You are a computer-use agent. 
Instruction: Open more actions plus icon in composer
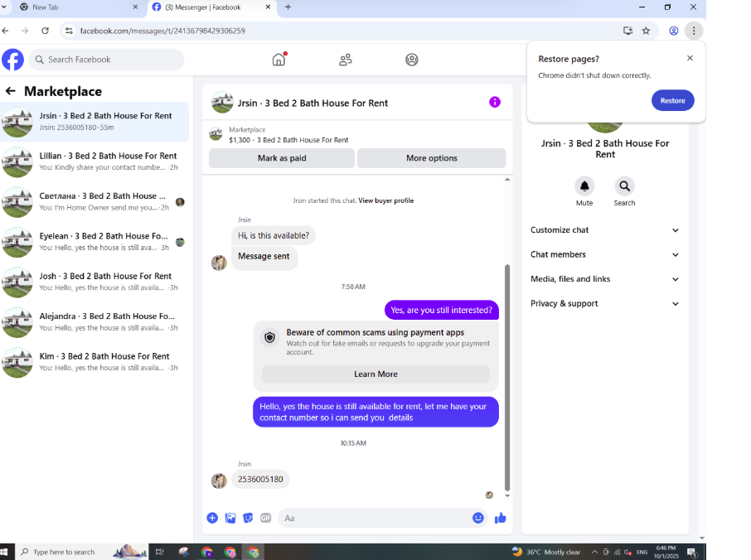click(212, 518)
